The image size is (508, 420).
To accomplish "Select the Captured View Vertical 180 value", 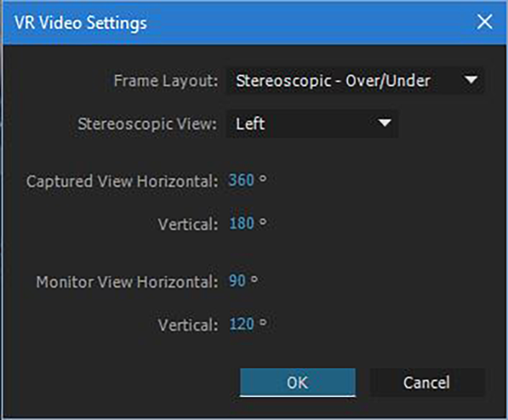I will click(x=241, y=224).
